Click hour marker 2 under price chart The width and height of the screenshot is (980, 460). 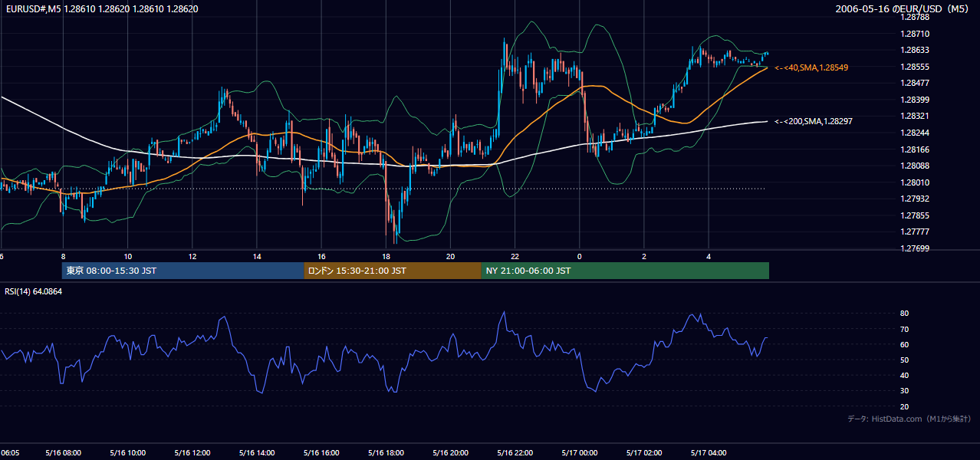tap(644, 257)
